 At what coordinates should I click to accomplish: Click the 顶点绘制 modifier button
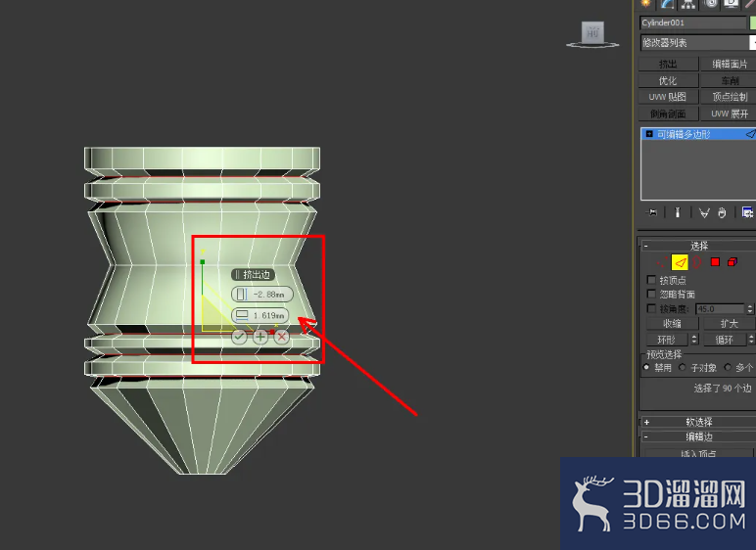pyautogui.click(x=729, y=97)
